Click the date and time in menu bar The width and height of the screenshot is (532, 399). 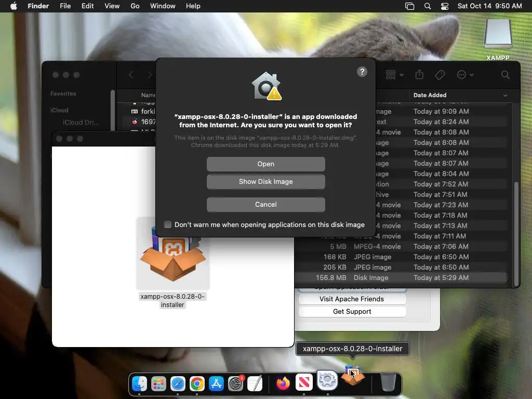tap(489, 6)
